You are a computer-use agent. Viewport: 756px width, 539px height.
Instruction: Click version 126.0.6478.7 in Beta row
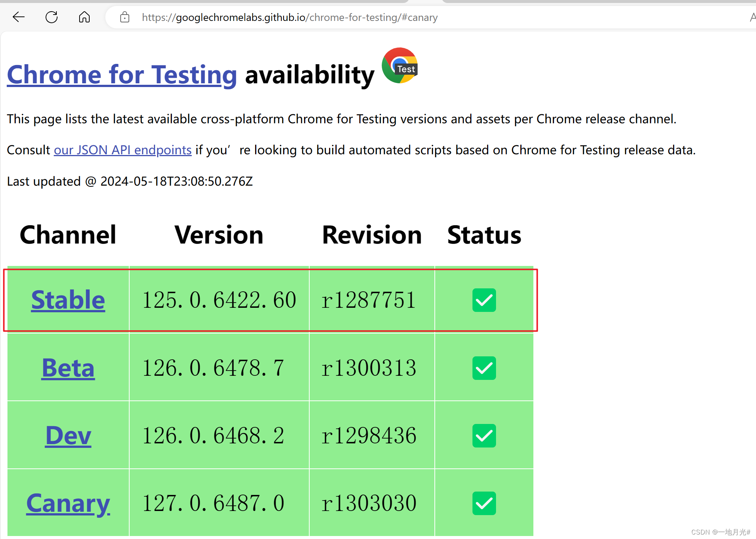[x=213, y=368]
